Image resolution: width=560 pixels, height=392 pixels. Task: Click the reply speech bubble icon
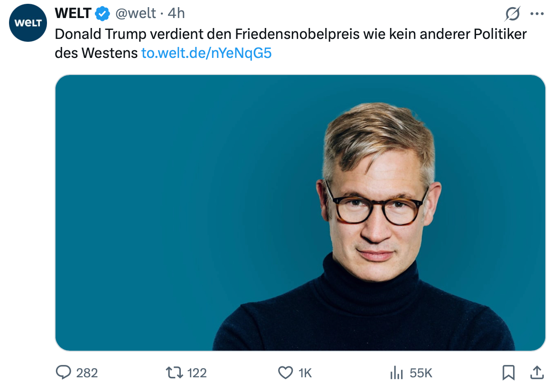pos(64,373)
